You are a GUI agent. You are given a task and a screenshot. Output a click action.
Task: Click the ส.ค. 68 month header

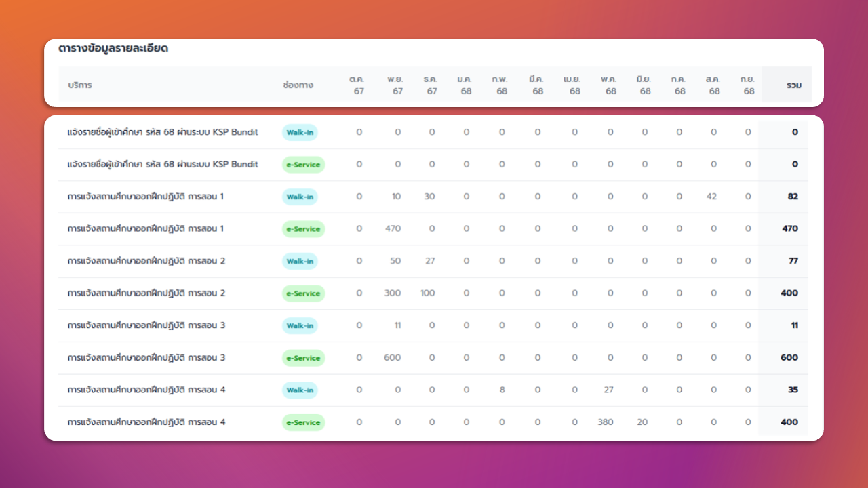tap(713, 85)
